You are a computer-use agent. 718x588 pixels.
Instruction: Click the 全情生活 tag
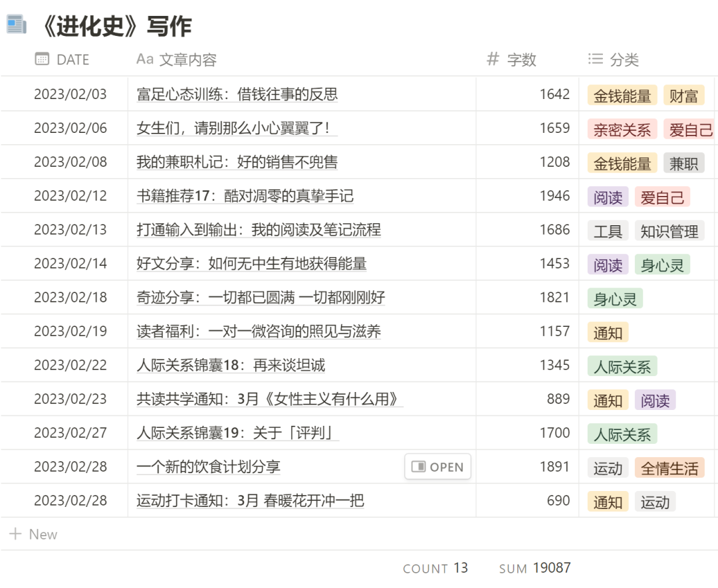[669, 468]
